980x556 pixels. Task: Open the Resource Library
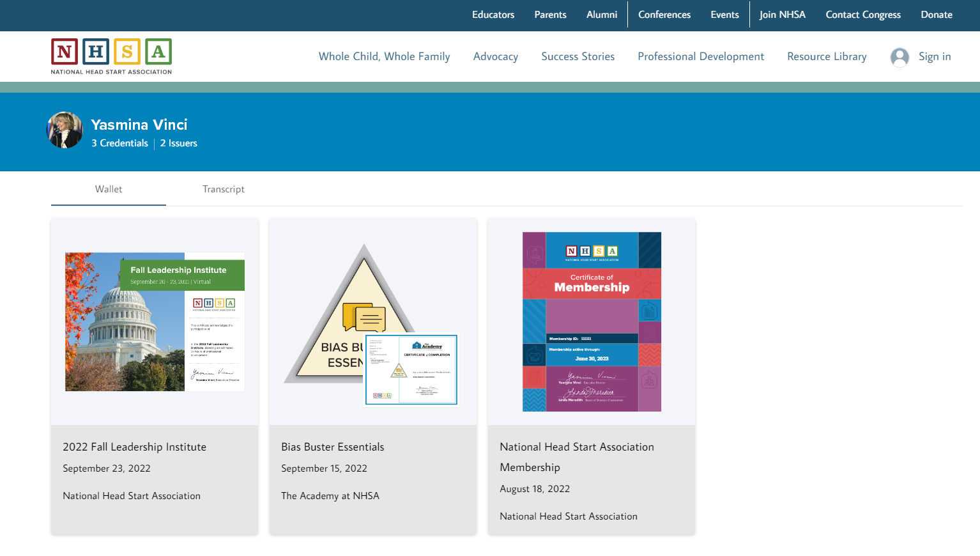tap(827, 56)
